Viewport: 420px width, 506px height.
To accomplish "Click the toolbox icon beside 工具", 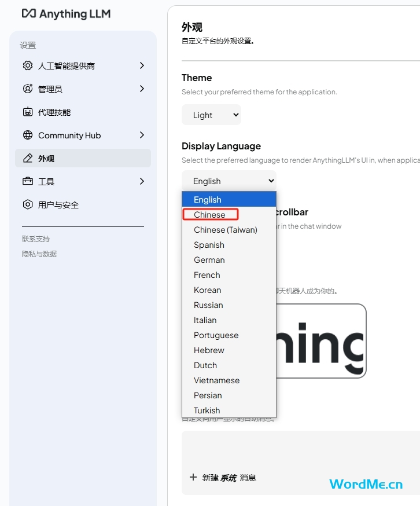I will point(28,181).
